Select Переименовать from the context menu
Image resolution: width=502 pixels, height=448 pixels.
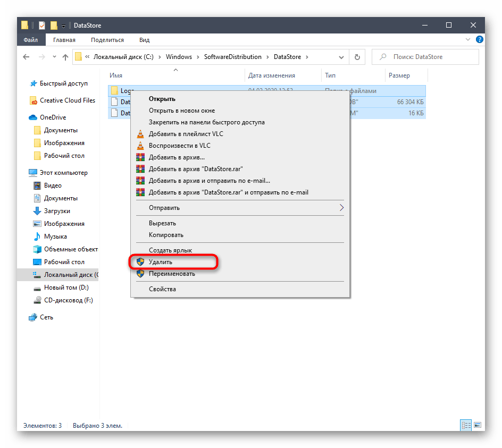tap(172, 274)
